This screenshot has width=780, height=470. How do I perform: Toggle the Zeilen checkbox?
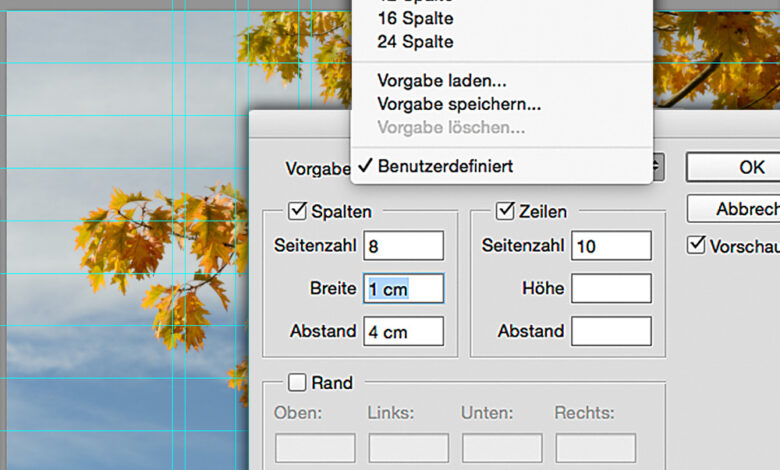coord(505,211)
